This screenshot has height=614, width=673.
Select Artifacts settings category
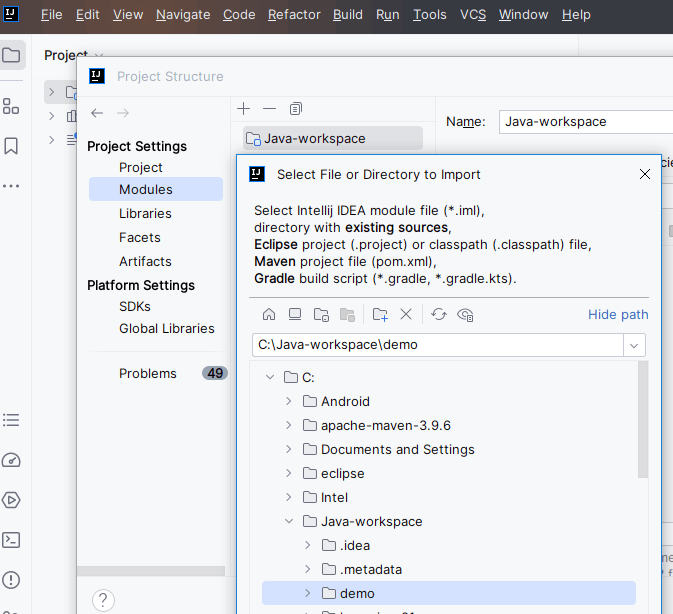coord(145,261)
